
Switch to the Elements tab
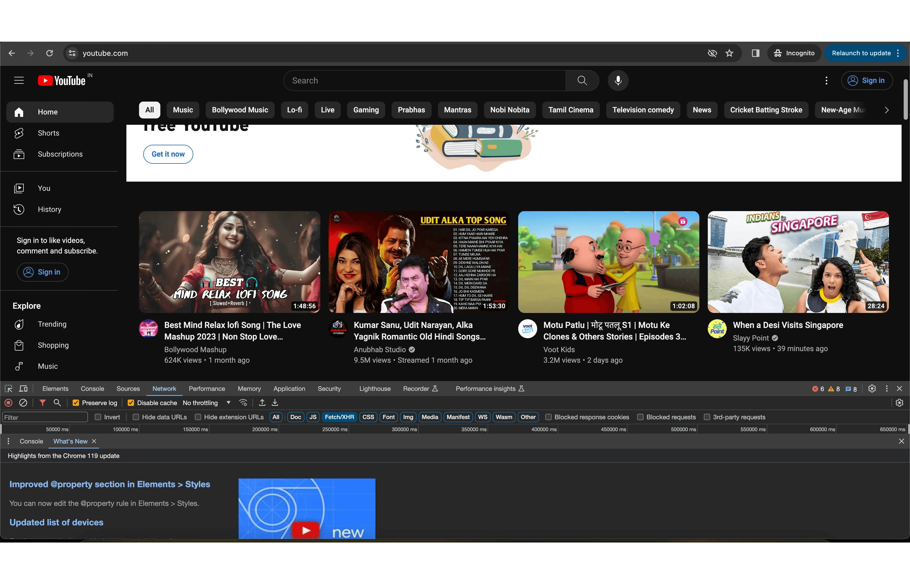pyautogui.click(x=55, y=389)
